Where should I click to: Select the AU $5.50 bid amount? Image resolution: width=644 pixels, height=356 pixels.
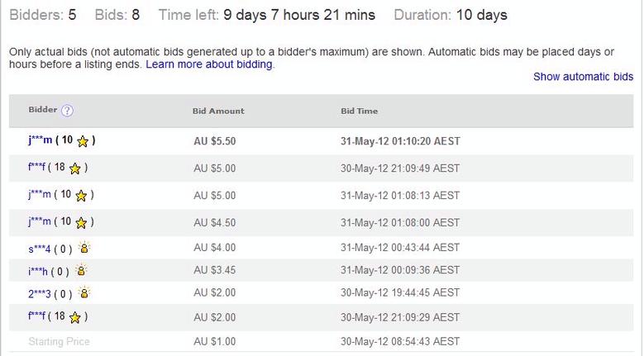tap(215, 141)
